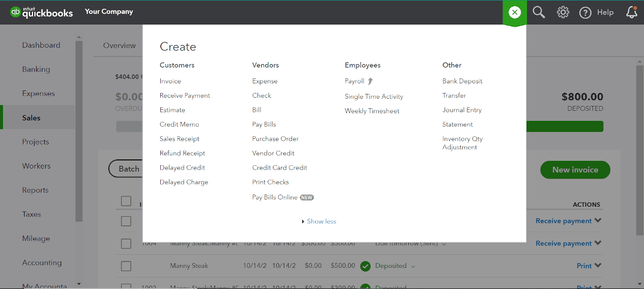Open the Batch actions button

pos(126,169)
